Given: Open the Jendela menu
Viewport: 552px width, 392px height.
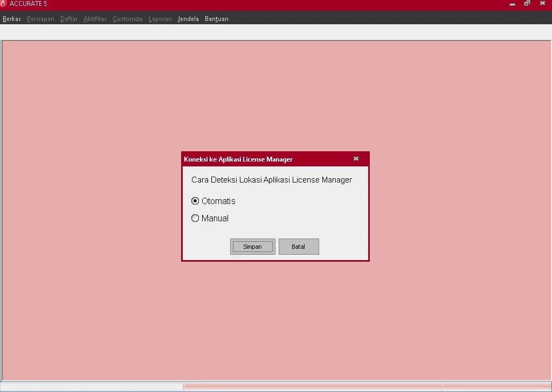Looking at the screenshot, I should click(x=188, y=19).
